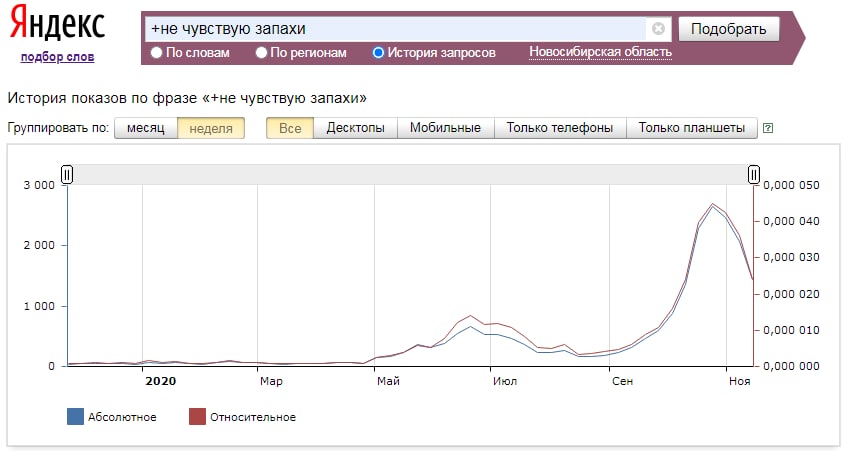846x451 pixels.
Task: Select the История запросов radio button
Action: pos(378,53)
